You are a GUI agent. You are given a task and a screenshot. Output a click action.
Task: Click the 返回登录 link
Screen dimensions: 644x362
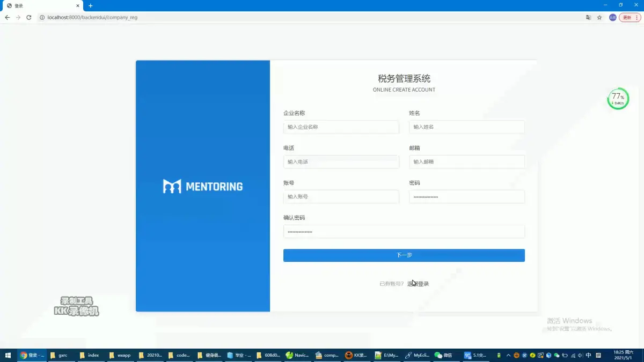tap(419, 283)
